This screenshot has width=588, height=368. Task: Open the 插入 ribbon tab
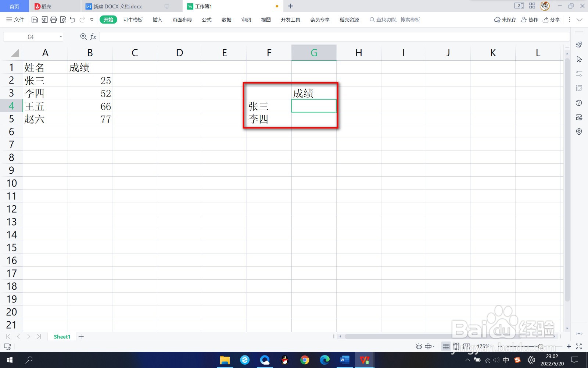157,20
